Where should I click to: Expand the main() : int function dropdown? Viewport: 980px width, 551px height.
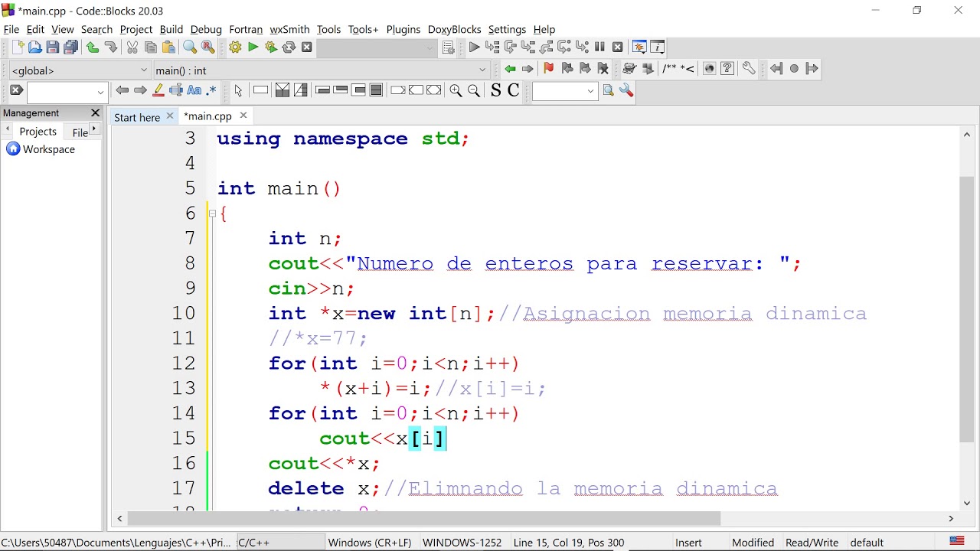coord(482,70)
